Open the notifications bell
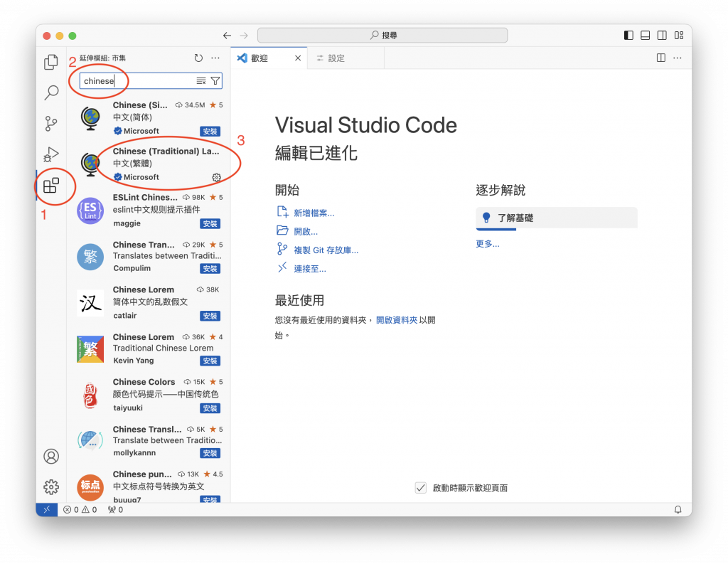 coord(678,510)
